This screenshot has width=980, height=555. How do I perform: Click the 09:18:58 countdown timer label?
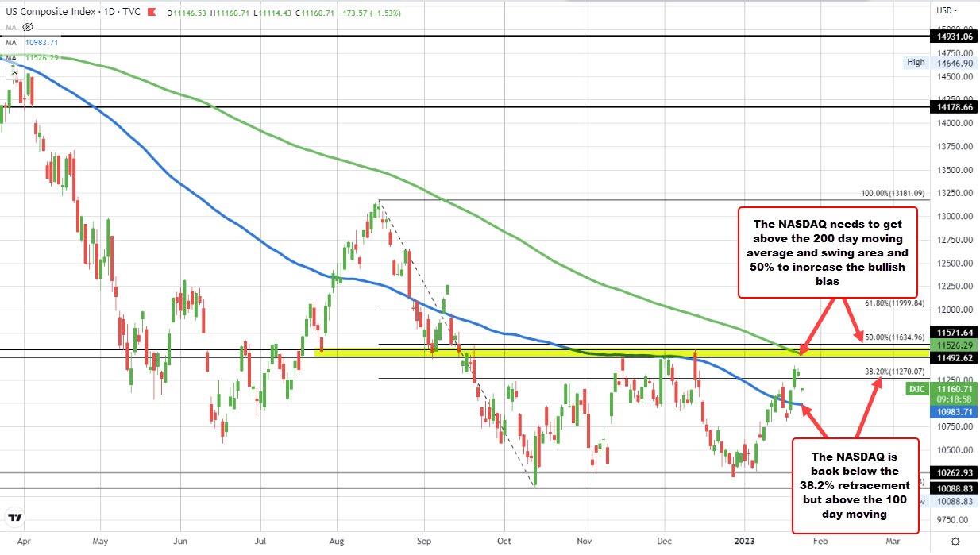(954, 400)
